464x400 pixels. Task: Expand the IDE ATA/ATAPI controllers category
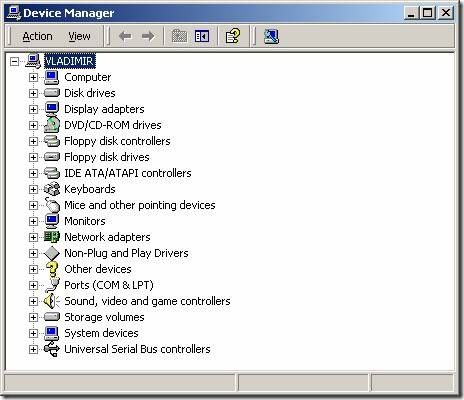(33, 173)
